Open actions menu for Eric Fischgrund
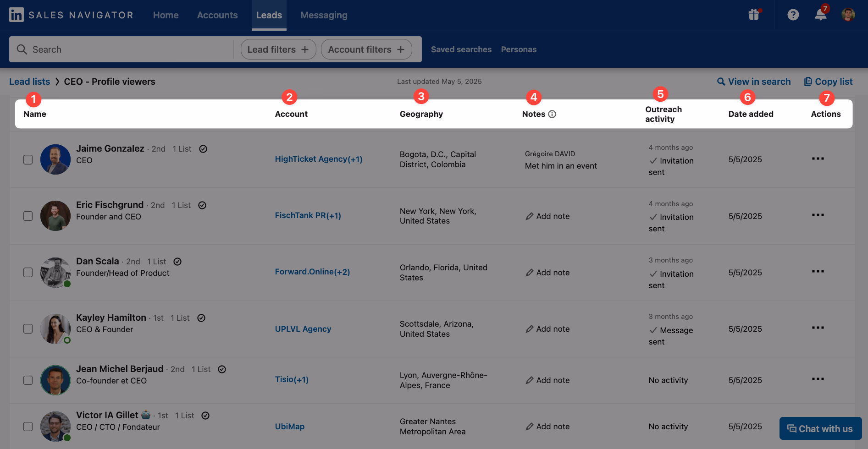This screenshot has width=868, height=449. click(x=818, y=215)
